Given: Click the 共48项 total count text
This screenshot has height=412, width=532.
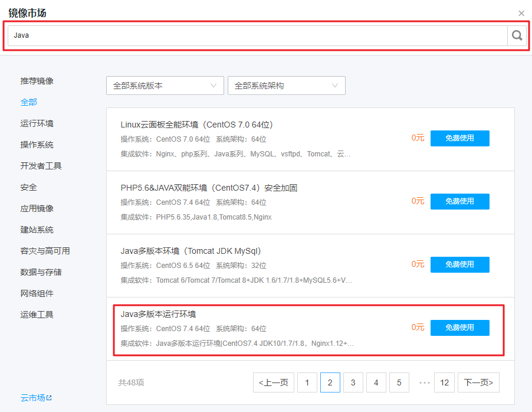Looking at the screenshot, I should 131,382.
